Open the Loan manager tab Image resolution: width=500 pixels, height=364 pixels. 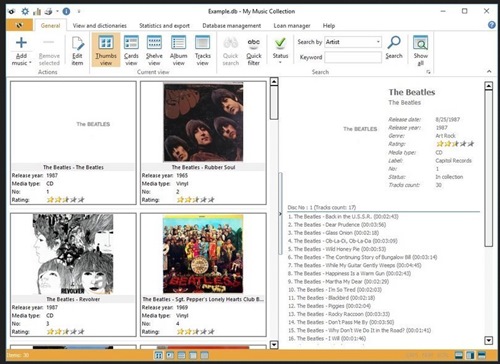292,26
